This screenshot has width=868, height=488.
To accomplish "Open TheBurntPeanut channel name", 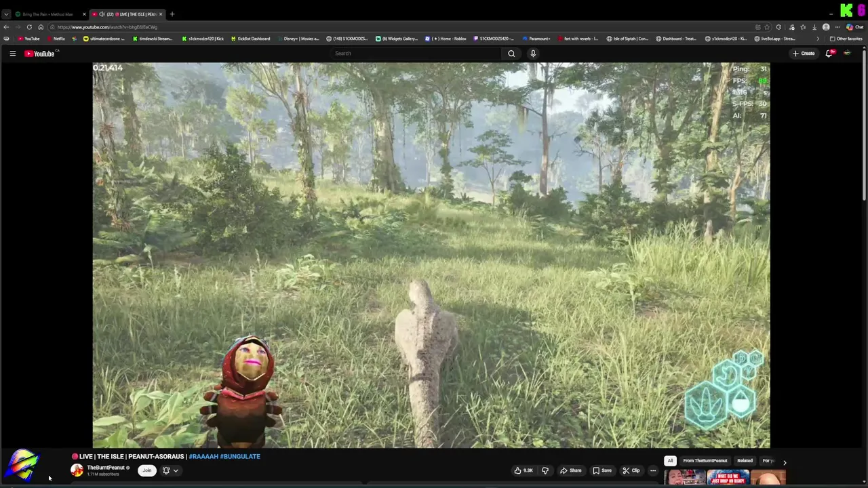I will click(x=105, y=468).
